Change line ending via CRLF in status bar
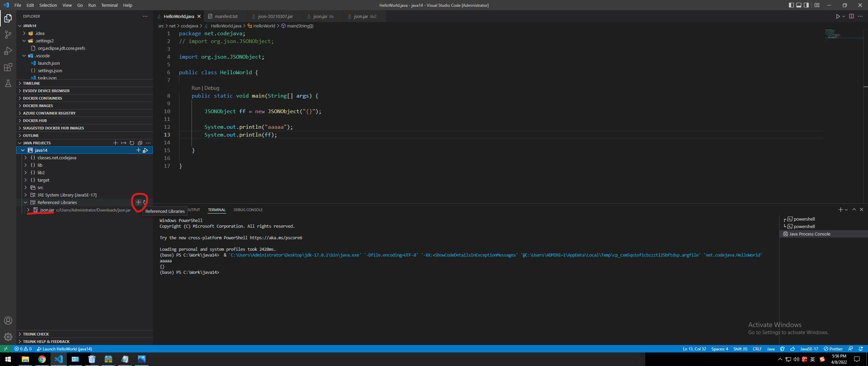 (x=757, y=349)
